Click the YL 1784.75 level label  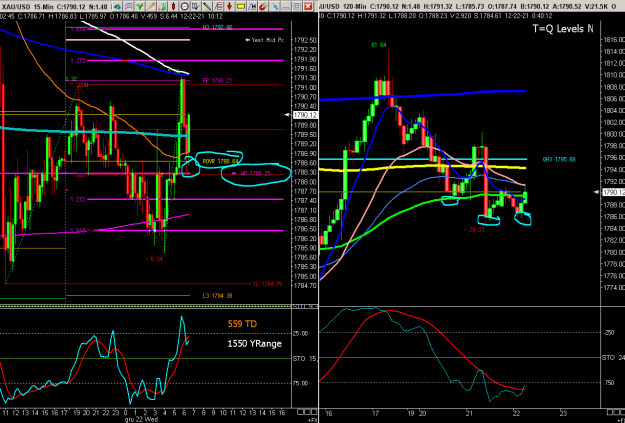[x=267, y=284]
